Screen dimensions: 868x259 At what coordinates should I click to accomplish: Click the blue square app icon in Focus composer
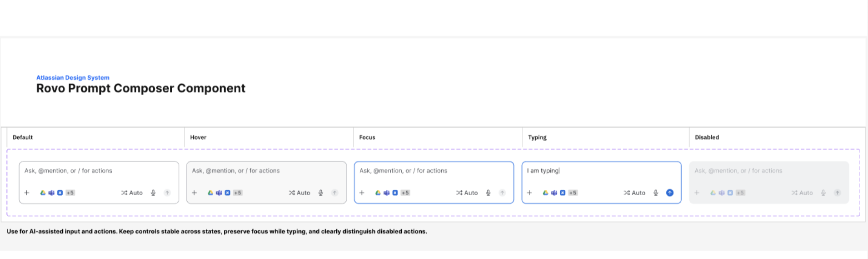click(x=395, y=193)
